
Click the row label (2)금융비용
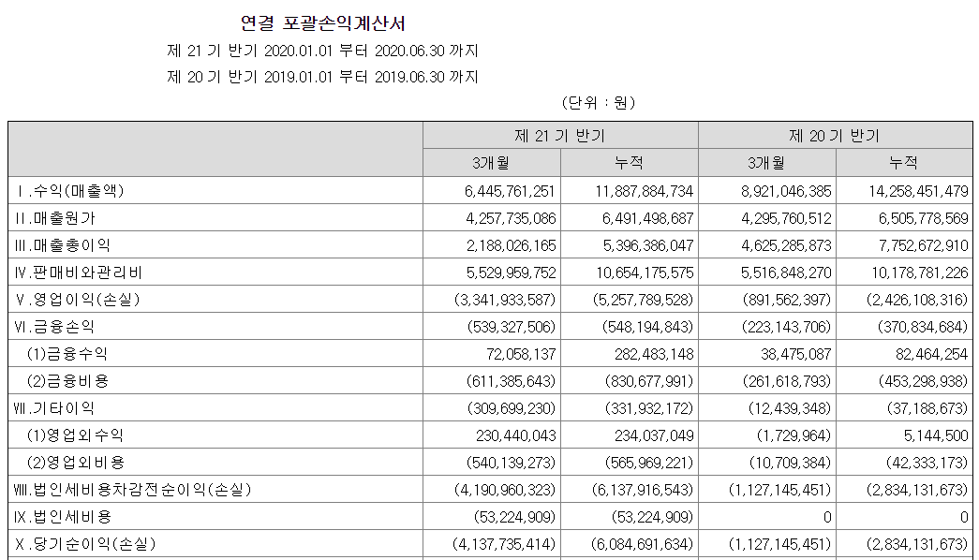pyautogui.click(x=67, y=381)
